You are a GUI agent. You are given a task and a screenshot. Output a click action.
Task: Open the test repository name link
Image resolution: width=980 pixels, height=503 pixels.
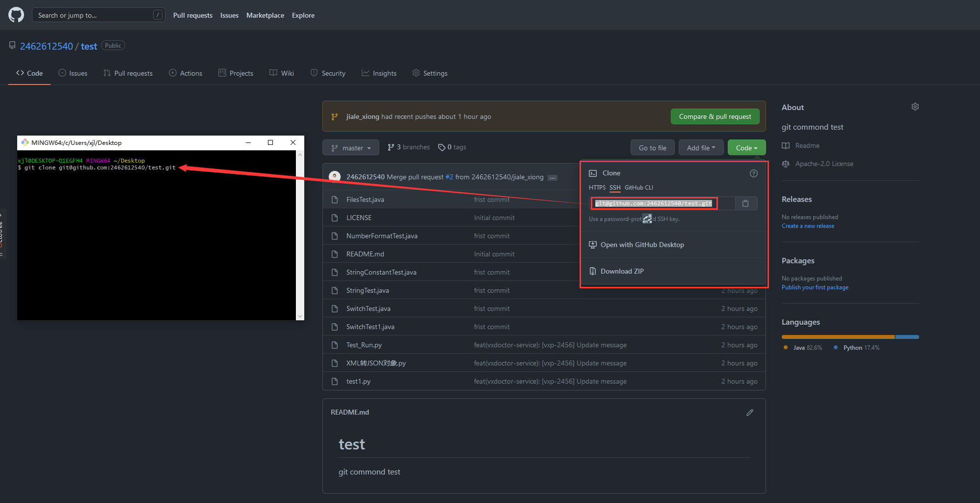(89, 46)
